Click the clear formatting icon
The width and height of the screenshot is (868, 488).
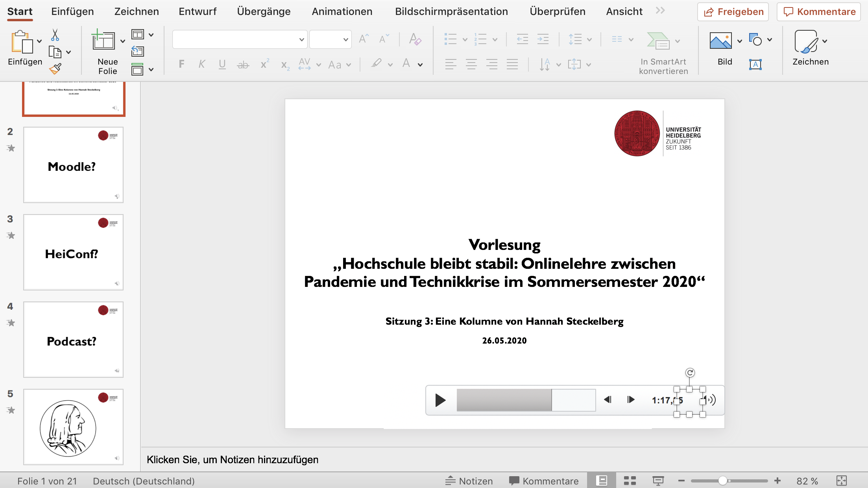(415, 39)
